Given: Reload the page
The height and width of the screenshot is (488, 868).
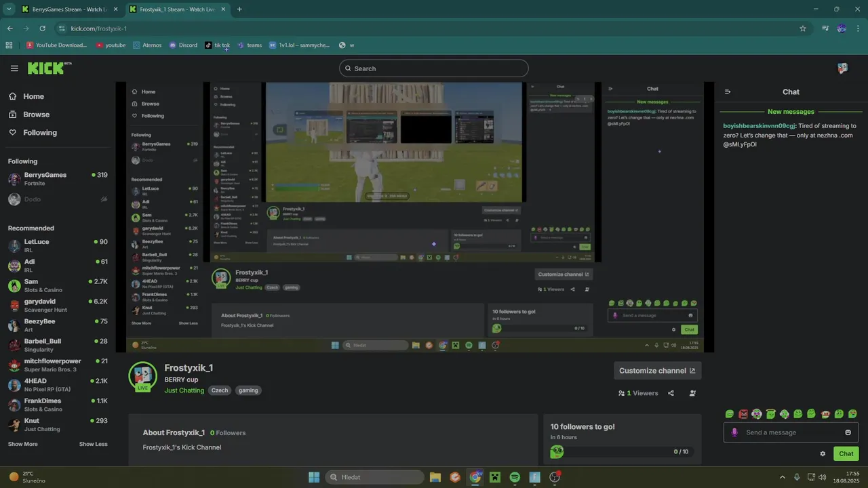Looking at the screenshot, I should 42,28.
